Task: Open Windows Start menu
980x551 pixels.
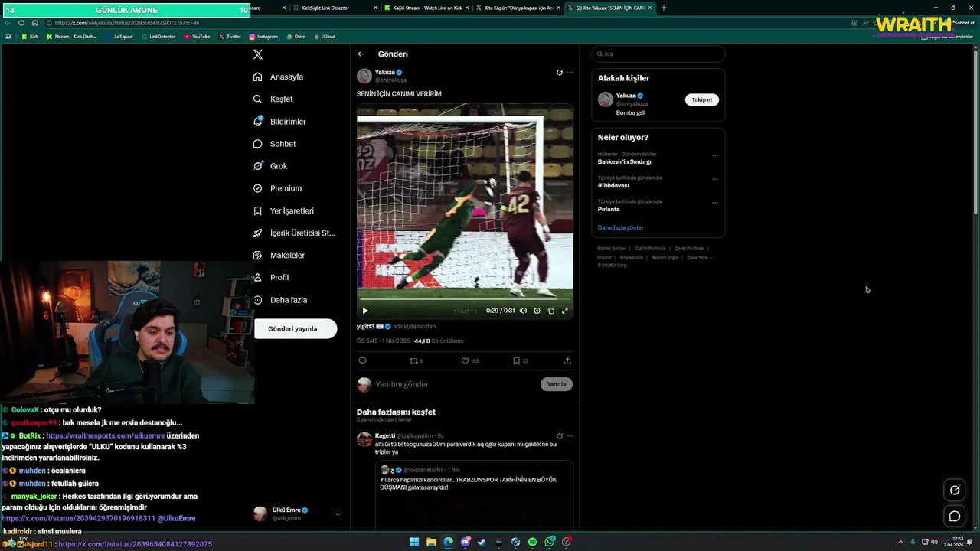Action: tap(414, 542)
